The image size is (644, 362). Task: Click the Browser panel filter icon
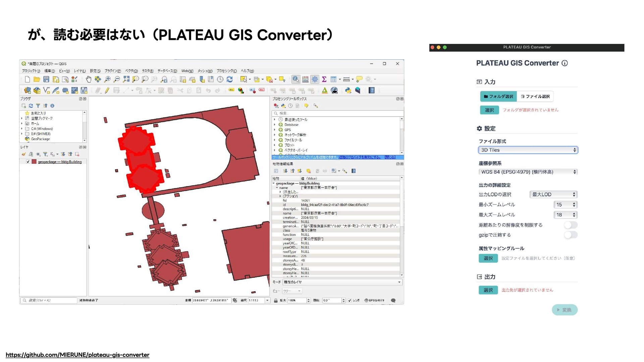pyautogui.click(x=38, y=106)
